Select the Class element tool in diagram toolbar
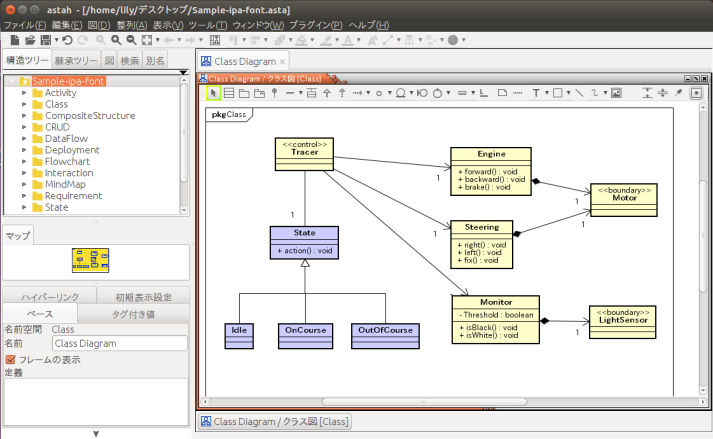This screenshot has width=713, height=439. click(x=229, y=93)
